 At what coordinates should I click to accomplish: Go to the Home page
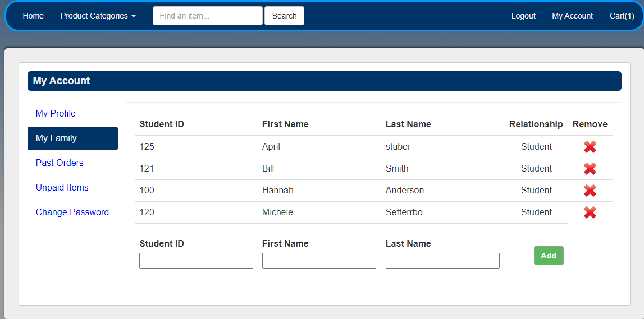33,16
